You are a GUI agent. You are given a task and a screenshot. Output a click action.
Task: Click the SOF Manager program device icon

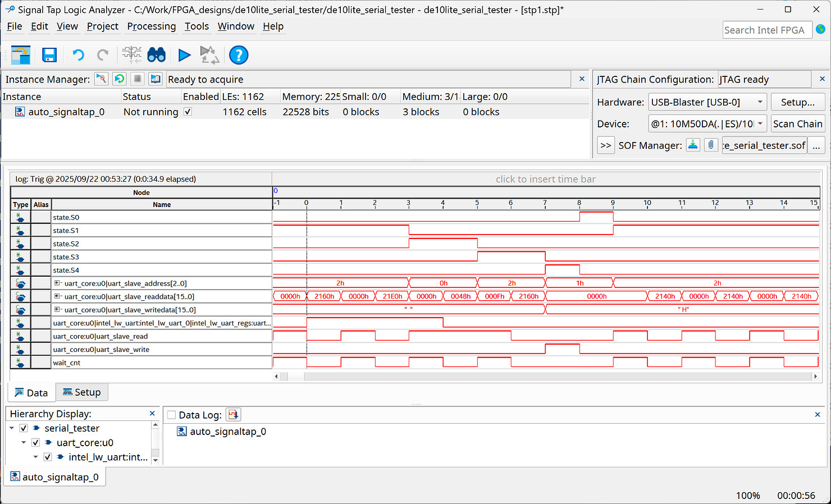[x=693, y=145]
